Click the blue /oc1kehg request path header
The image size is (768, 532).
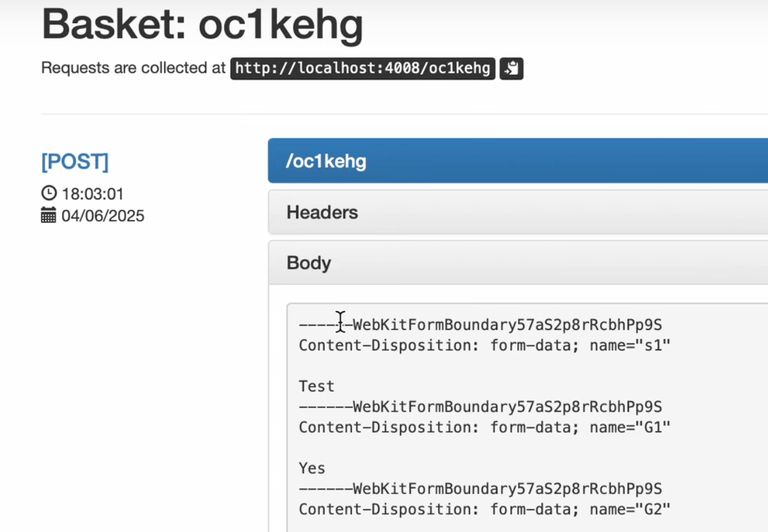pos(326,161)
